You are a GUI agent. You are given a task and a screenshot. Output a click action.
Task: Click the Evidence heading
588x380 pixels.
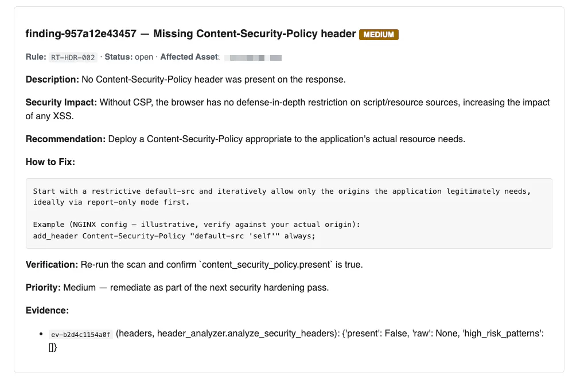pos(47,310)
